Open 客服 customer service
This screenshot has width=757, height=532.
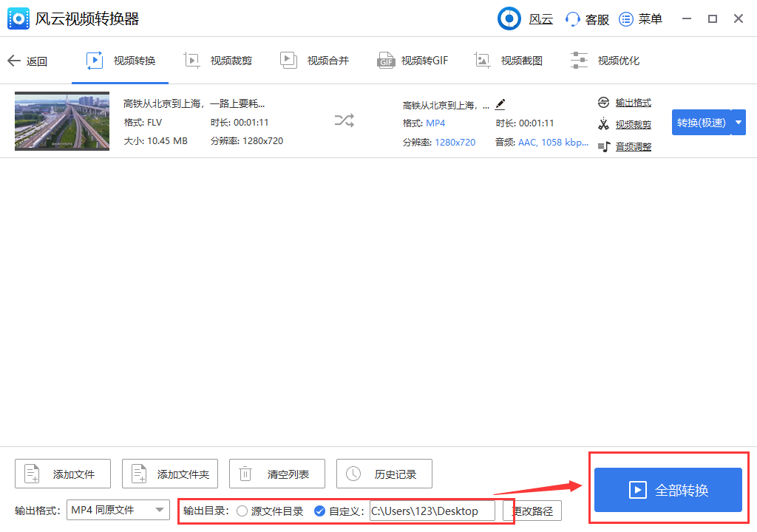(x=586, y=18)
